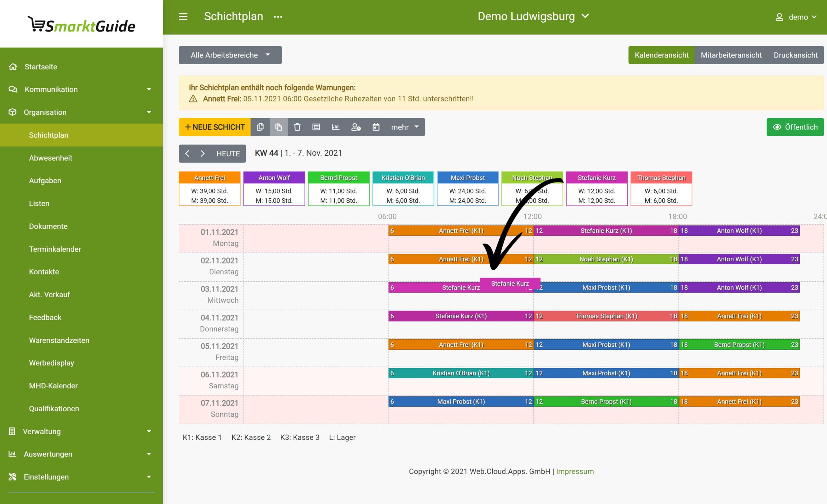Open Listen in the sidebar

(x=81, y=203)
